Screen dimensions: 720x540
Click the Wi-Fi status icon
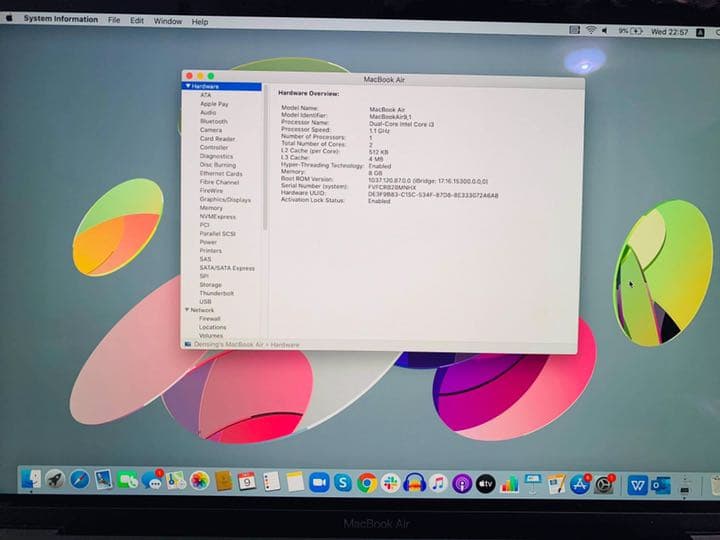591,30
